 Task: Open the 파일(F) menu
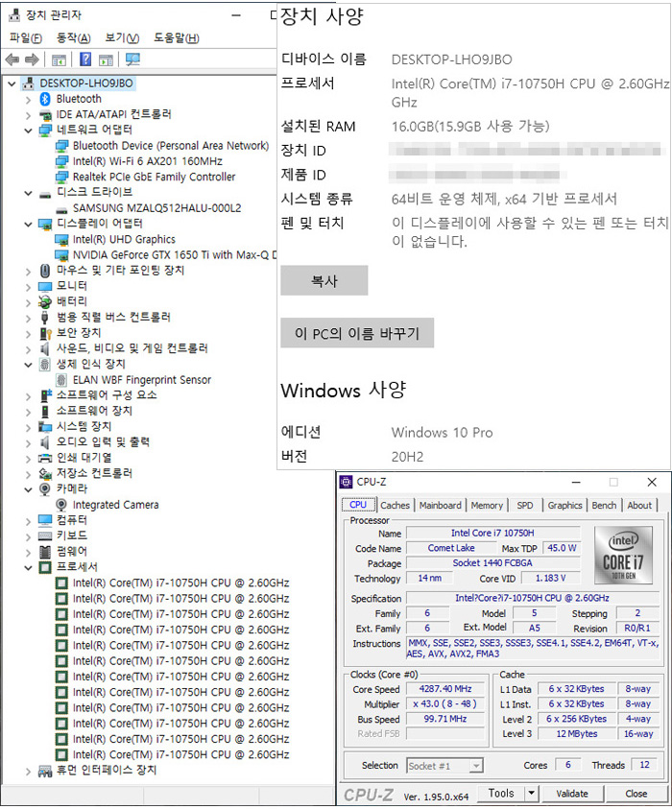point(26,38)
